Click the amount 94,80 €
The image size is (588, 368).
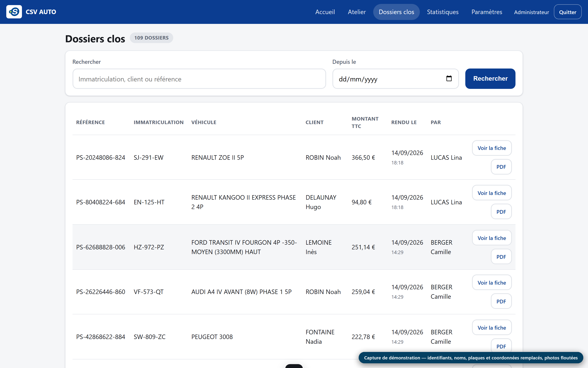click(x=361, y=202)
